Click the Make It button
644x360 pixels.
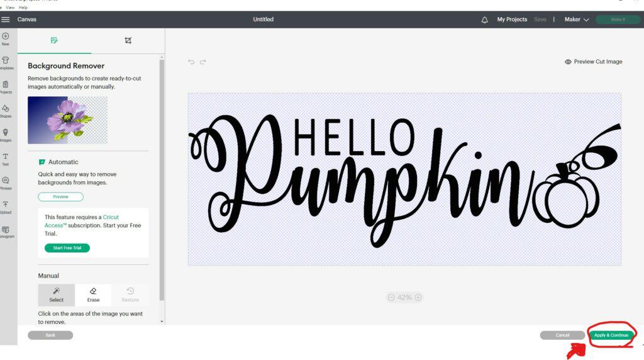tap(618, 20)
